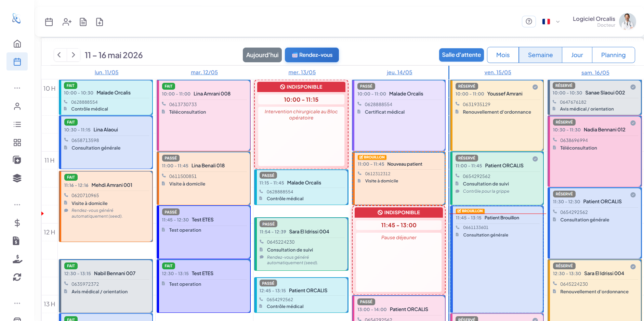644x321 pixels.
Task: Toggle check on Saturday Sara El Idrissi appointment
Action: pyautogui.click(x=633, y=267)
